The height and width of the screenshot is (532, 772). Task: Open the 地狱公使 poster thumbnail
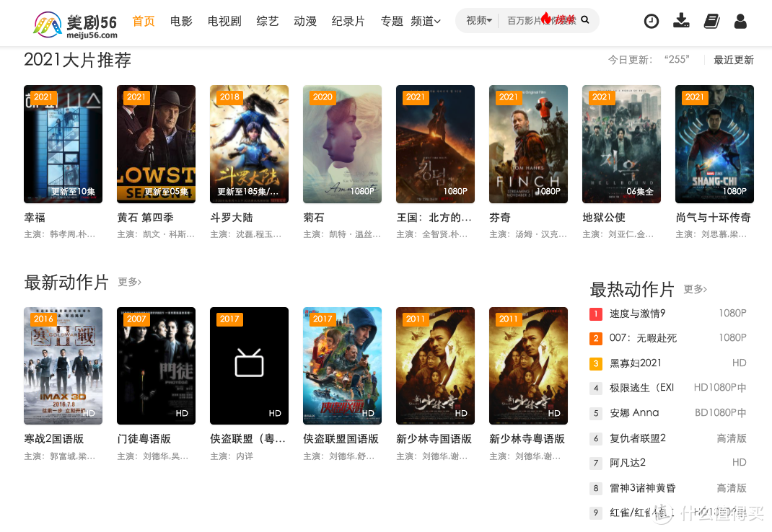(621, 144)
